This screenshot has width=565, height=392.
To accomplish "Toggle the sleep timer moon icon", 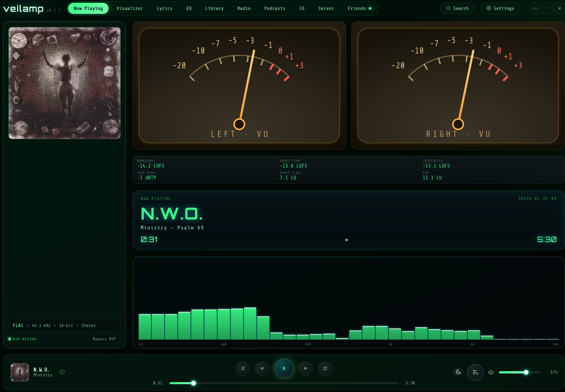I will pyautogui.click(x=458, y=372).
